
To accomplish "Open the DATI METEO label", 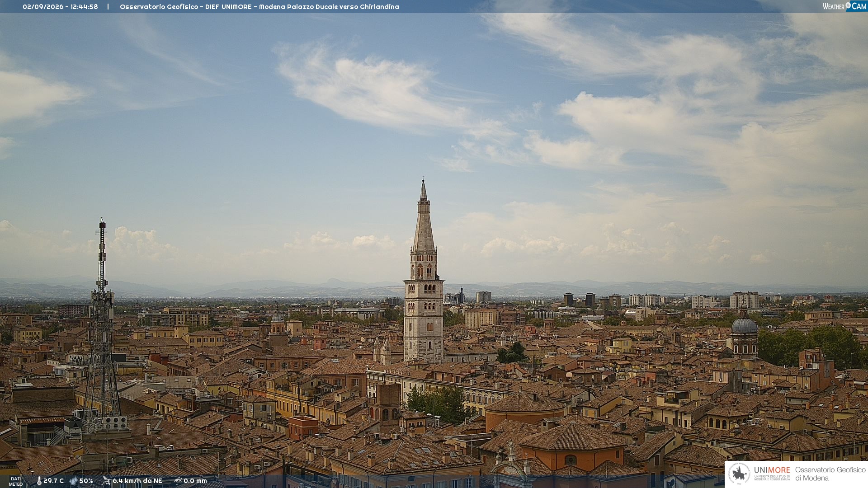I will [16, 482].
